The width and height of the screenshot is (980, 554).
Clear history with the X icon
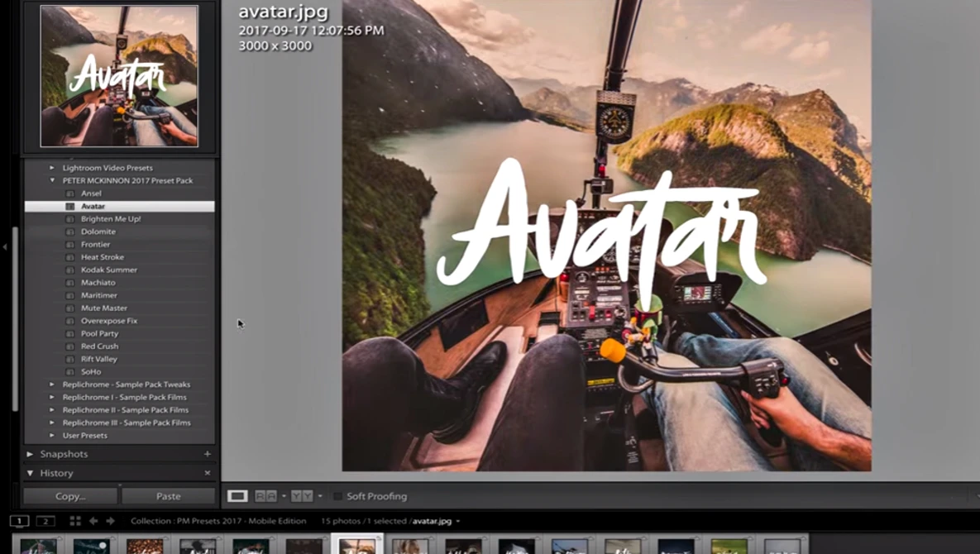[x=208, y=474]
